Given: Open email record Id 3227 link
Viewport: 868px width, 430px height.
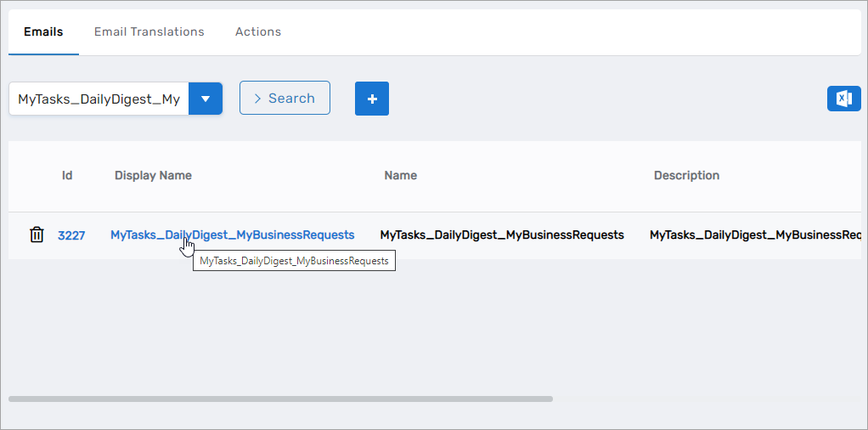Looking at the screenshot, I should coord(71,235).
